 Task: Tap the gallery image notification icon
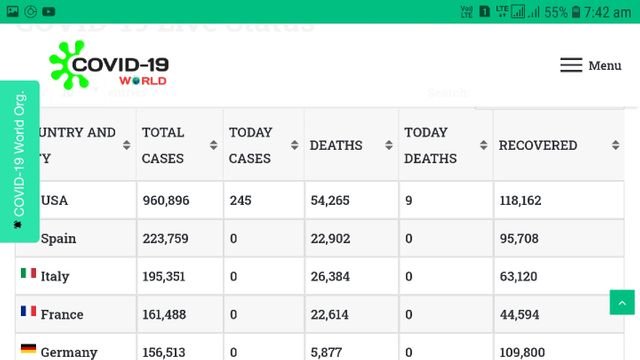[x=13, y=11]
